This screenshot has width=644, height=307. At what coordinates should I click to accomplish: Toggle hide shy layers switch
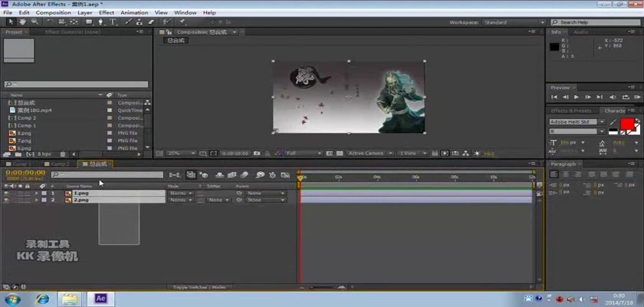tap(220, 175)
